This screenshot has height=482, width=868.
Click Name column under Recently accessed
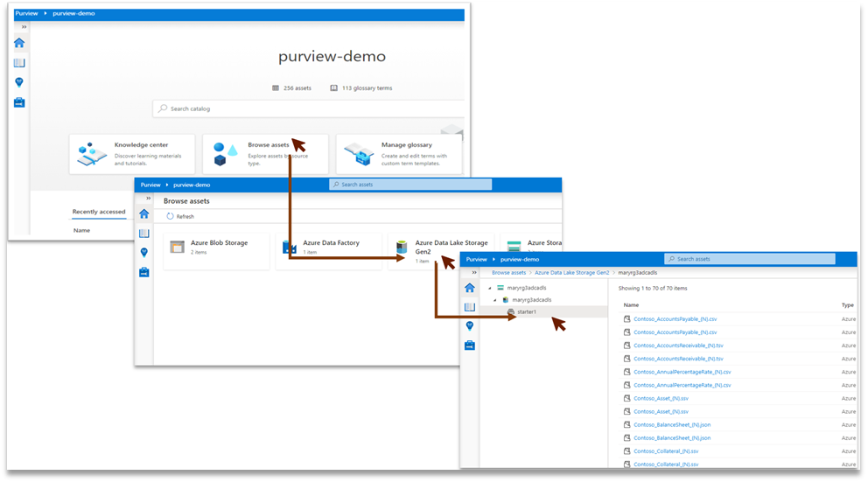pyautogui.click(x=82, y=230)
